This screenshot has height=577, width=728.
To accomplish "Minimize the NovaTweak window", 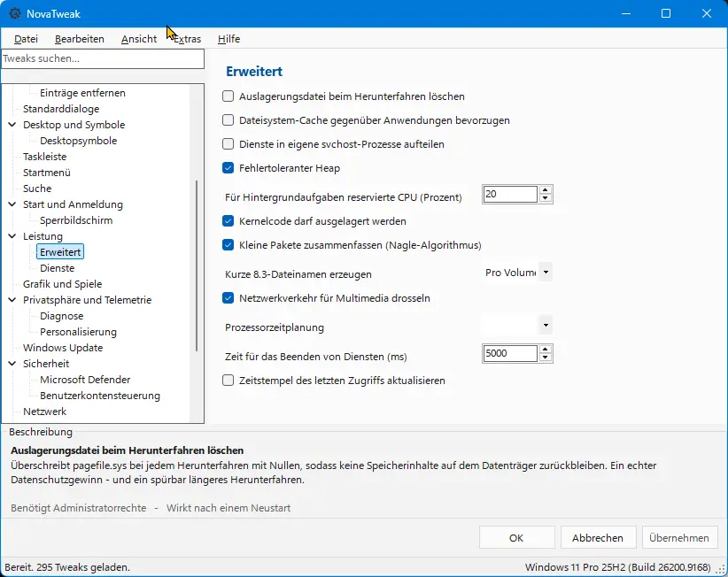I will pyautogui.click(x=626, y=13).
